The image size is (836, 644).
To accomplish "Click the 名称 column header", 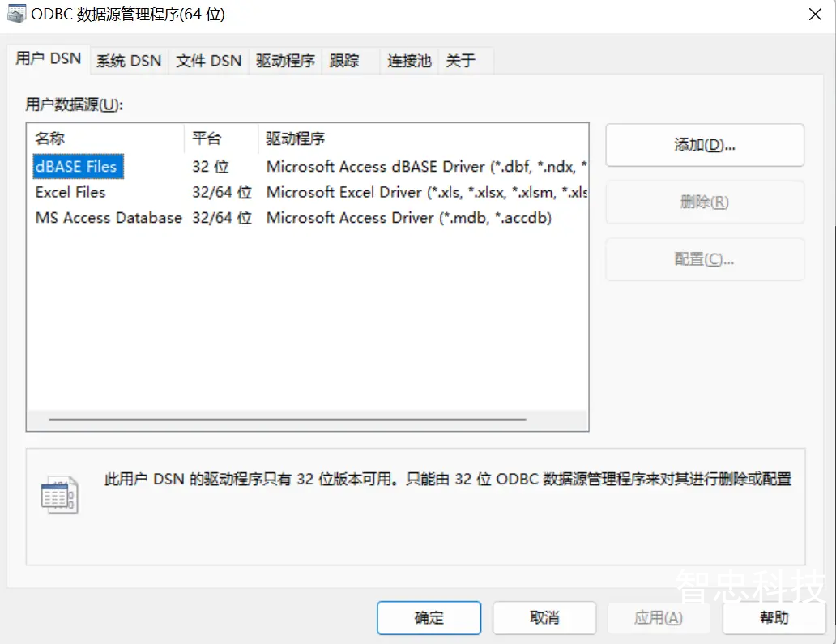I will (x=105, y=139).
